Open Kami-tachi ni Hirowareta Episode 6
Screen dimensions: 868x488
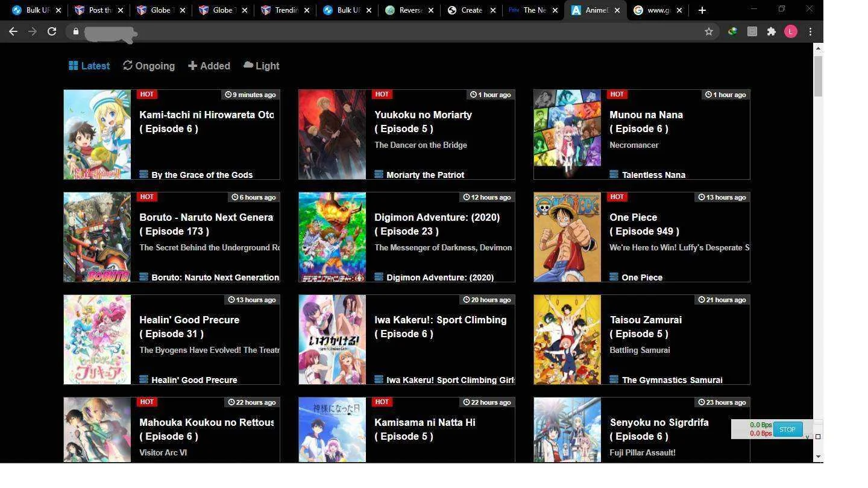[206, 121]
